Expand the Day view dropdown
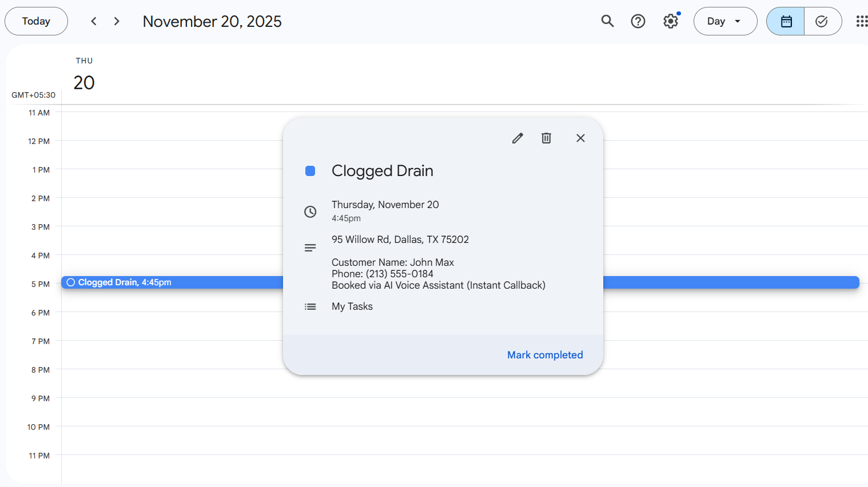Screen dimensions: 868x487 pyautogui.click(x=724, y=21)
